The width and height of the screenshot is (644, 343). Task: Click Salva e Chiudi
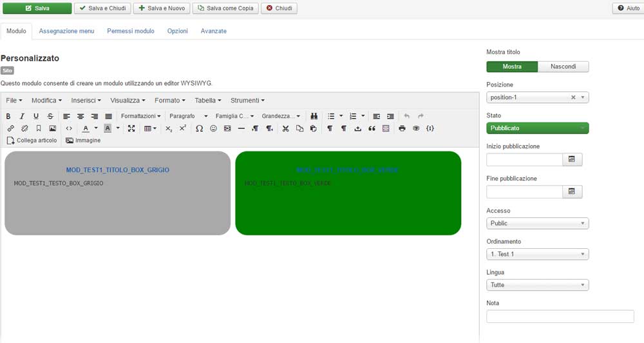pyautogui.click(x=102, y=8)
